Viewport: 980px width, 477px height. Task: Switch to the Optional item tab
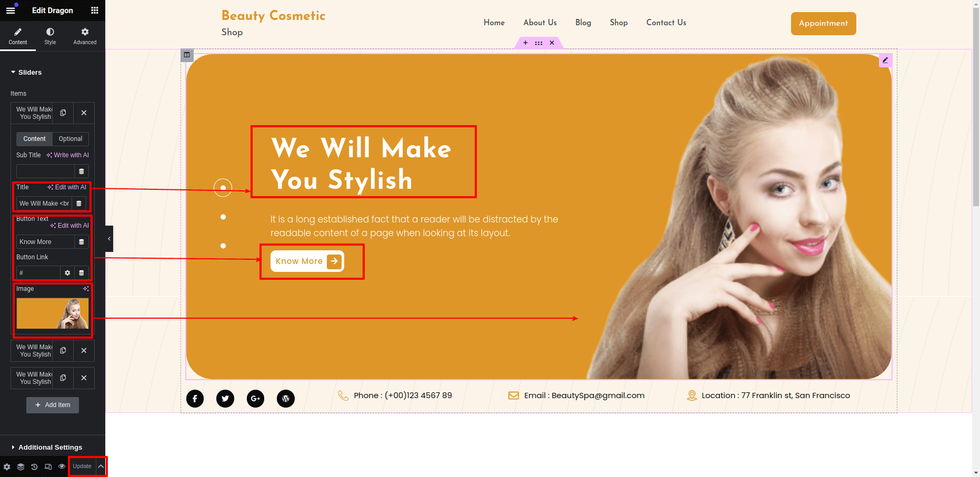(x=71, y=139)
